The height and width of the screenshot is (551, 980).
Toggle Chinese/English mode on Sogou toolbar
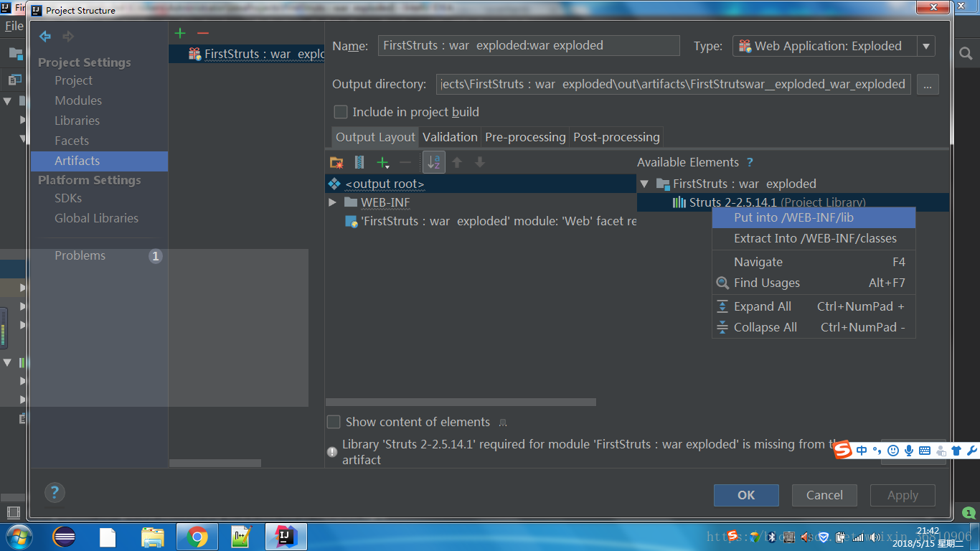point(862,451)
